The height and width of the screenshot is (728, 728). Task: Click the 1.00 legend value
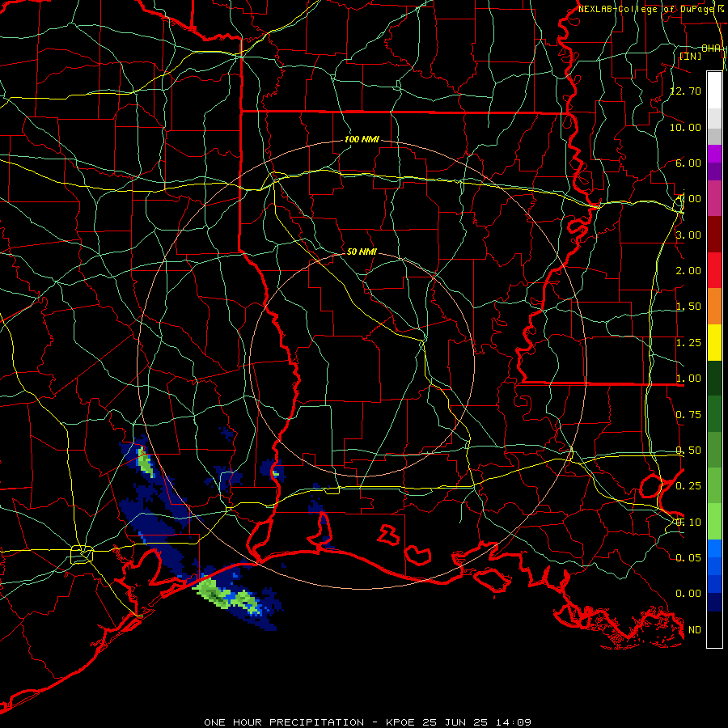click(x=688, y=379)
